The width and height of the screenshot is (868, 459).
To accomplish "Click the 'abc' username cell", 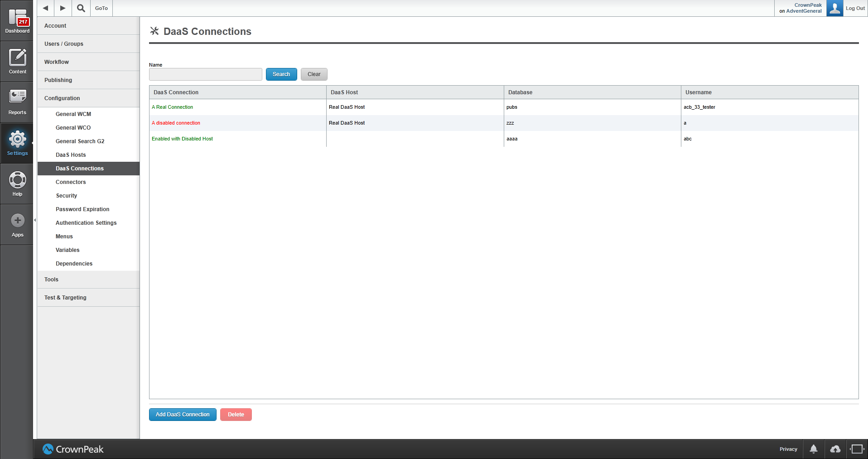I will 770,139.
